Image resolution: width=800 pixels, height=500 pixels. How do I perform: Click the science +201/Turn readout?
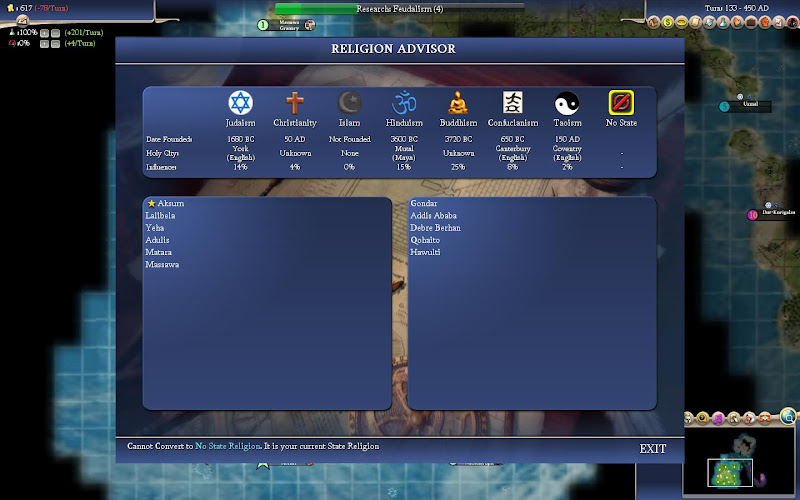tap(83, 32)
